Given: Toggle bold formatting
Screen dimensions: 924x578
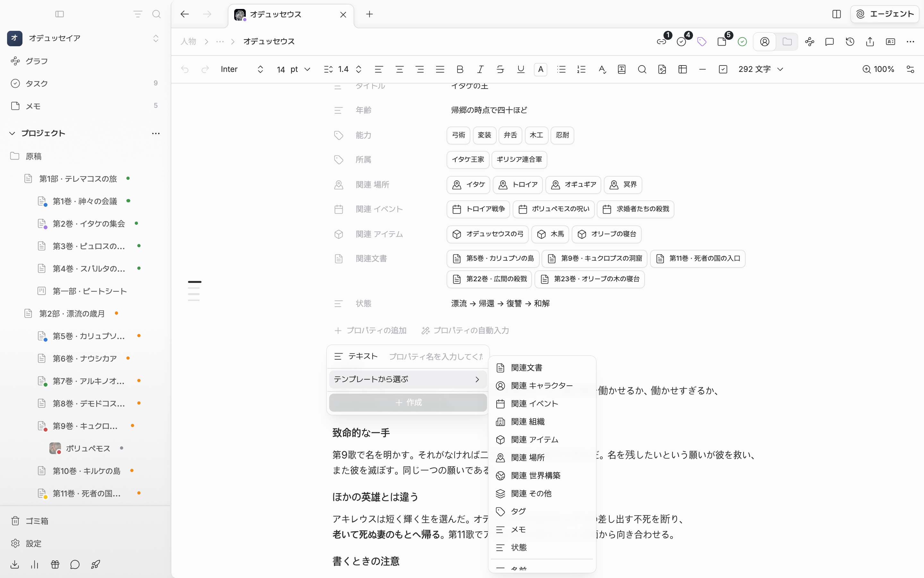Looking at the screenshot, I should (460, 69).
